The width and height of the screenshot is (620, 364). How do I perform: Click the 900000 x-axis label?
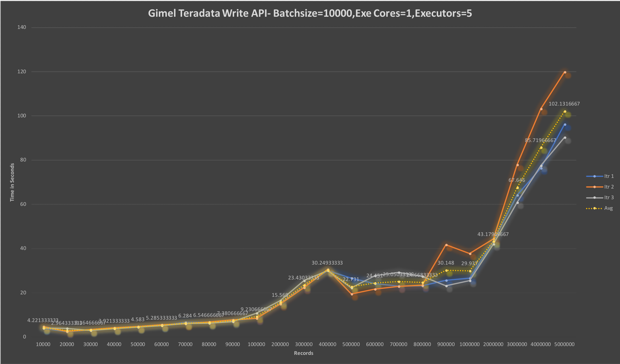tap(446, 344)
